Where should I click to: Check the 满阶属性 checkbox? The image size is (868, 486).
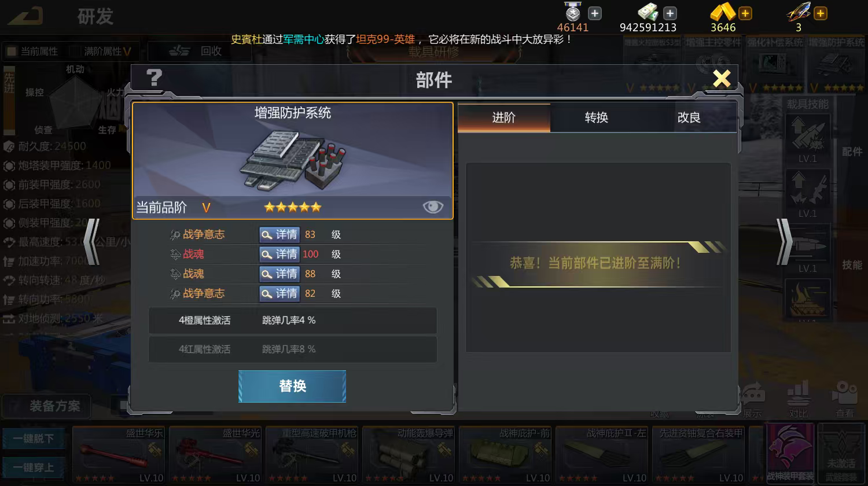[x=75, y=51]
